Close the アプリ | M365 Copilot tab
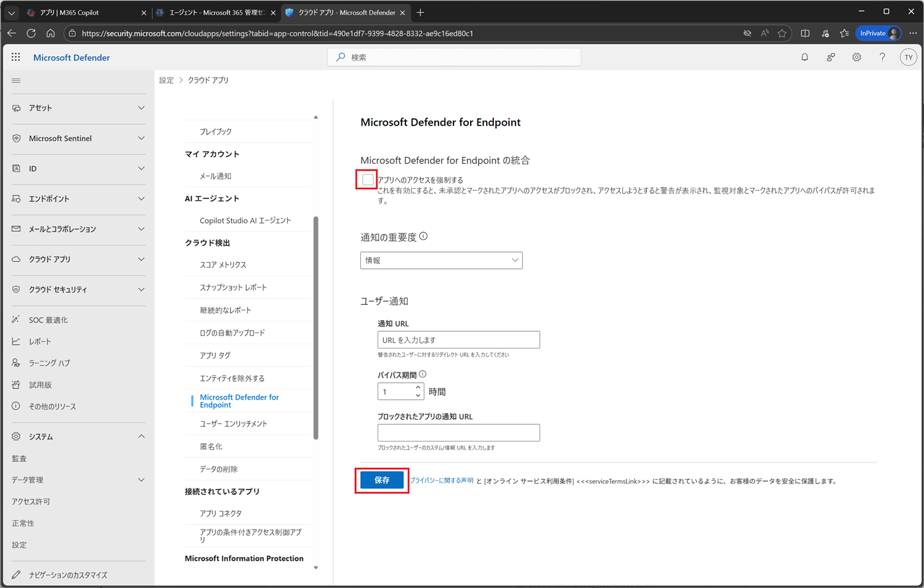 tap(144, 12)
